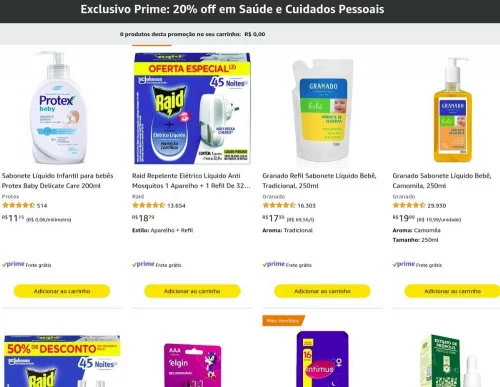Viewport: 500px width, 387px height.
Task: View star rating of Protex Baby soap
Action: pyautogui.click(x=18, y=205)
